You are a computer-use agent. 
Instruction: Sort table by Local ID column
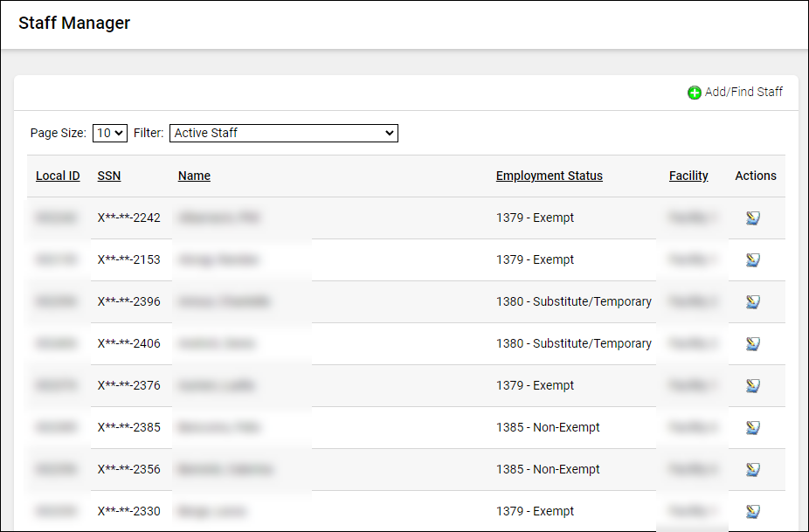tap(58, 176)
